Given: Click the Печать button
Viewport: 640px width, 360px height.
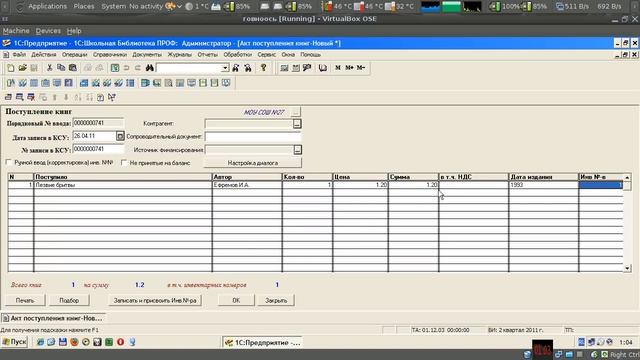Looking at the screenshot, I should pos(25,300).
